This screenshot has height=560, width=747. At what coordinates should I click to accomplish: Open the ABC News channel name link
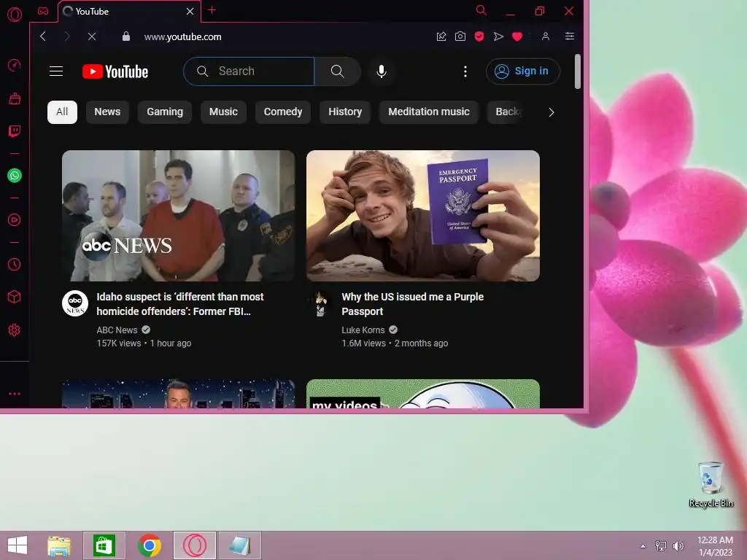pyautogui.click(x=117, y=330)
